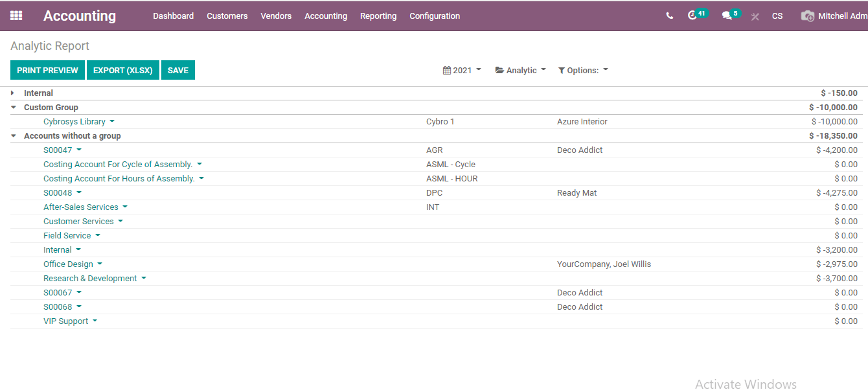
Task: Go to Accounting app title
Action: [80, 16]
